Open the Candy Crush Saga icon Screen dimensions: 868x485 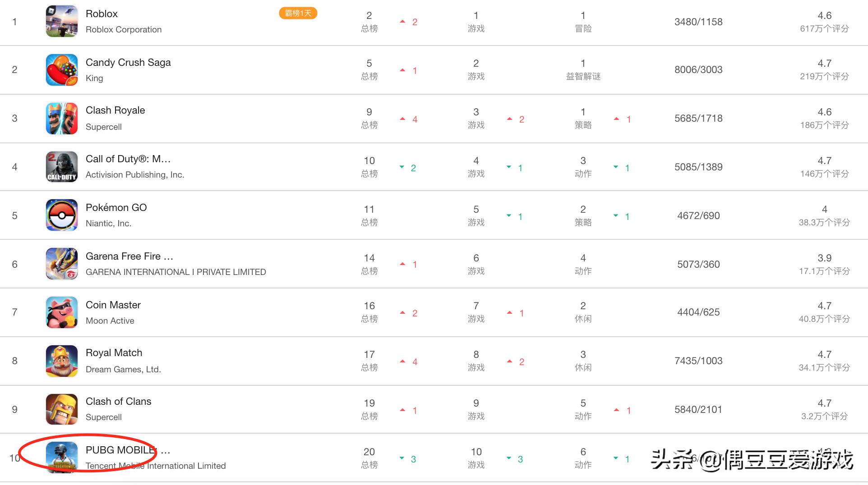click(x=62, y=70)
